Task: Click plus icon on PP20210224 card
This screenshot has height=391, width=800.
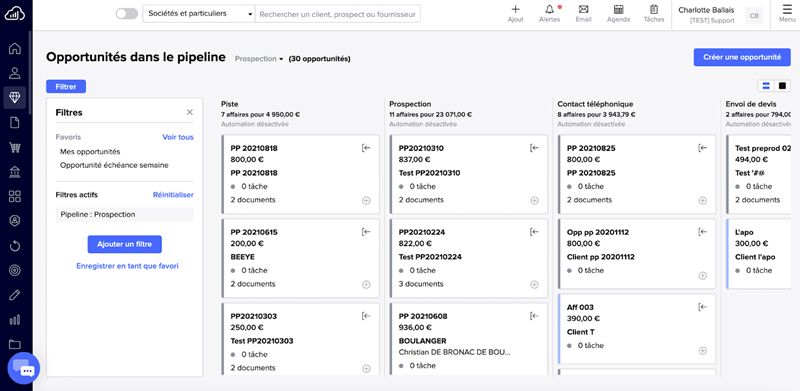Action: 534,284
